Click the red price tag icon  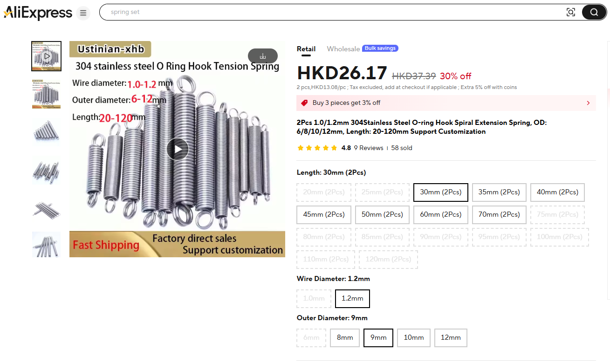click(304, 103)
